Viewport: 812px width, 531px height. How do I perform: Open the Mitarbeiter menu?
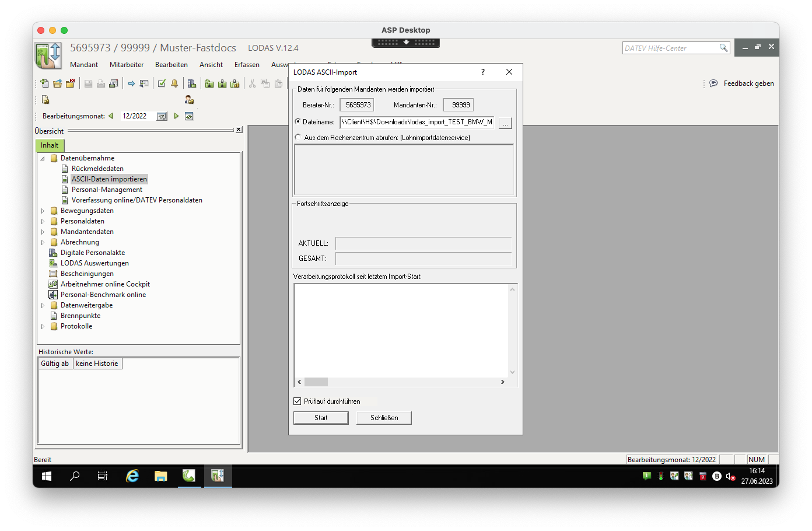127,65
